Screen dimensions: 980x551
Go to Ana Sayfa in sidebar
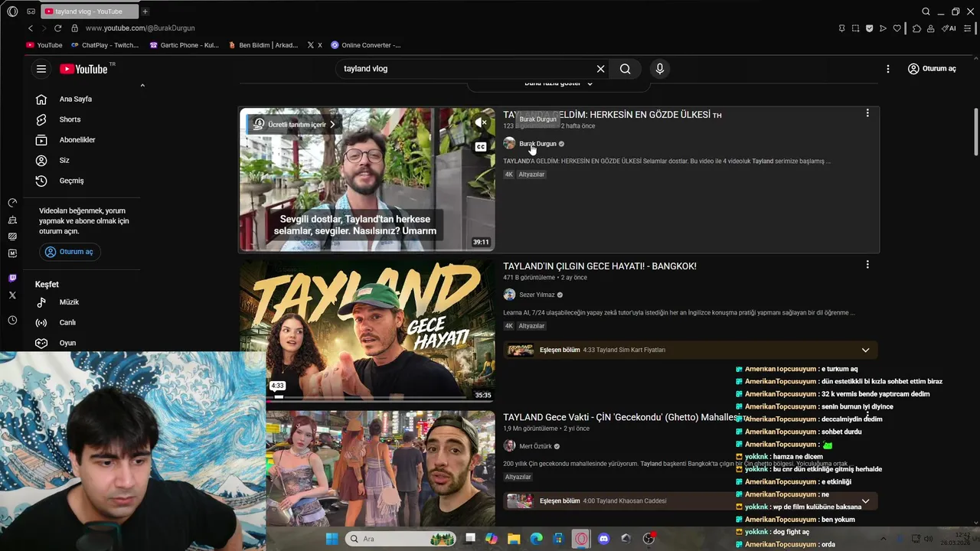[76, 99]
